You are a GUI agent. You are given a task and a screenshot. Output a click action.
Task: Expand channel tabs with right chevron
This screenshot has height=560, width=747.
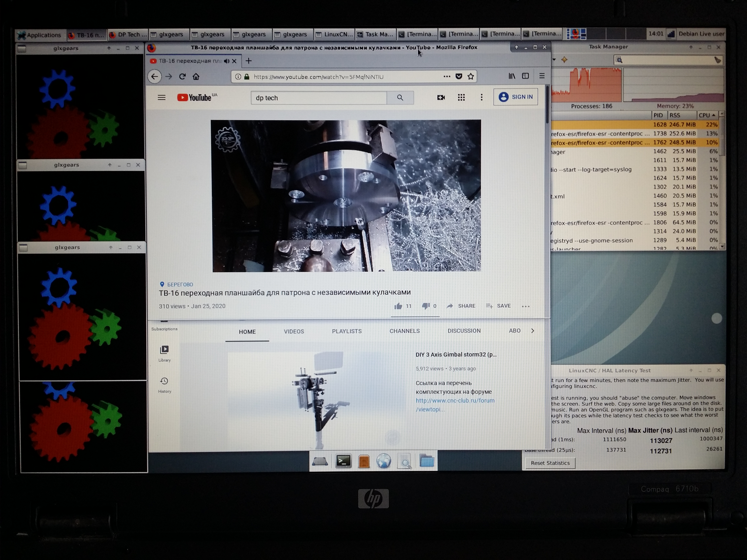pos(533,331)
